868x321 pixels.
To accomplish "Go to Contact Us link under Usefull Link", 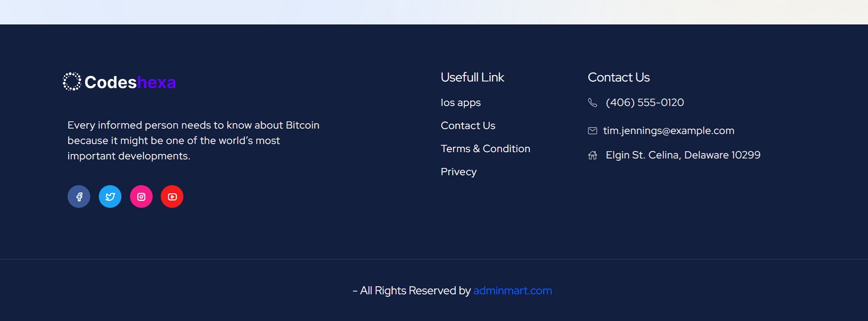I will 468,126.
